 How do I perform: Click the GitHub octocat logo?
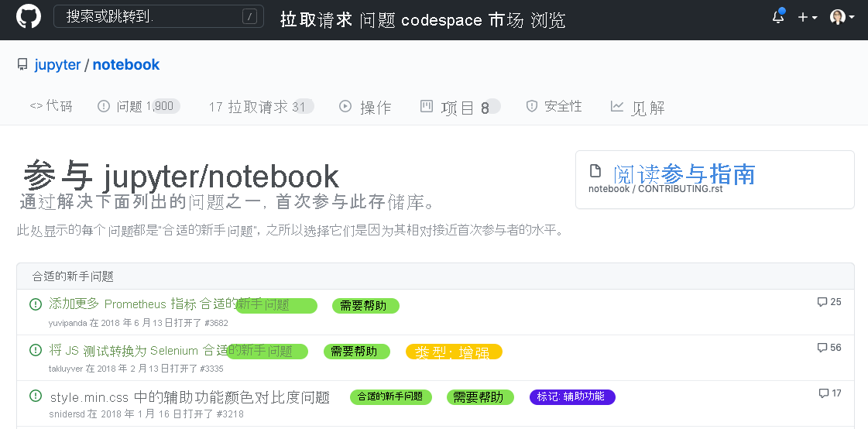(29, 16)
